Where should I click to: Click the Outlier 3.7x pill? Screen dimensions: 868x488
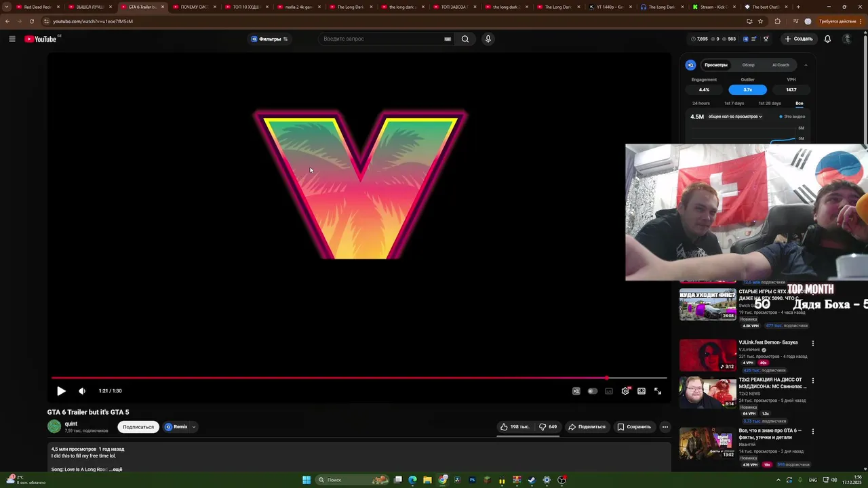click(748, 89)
